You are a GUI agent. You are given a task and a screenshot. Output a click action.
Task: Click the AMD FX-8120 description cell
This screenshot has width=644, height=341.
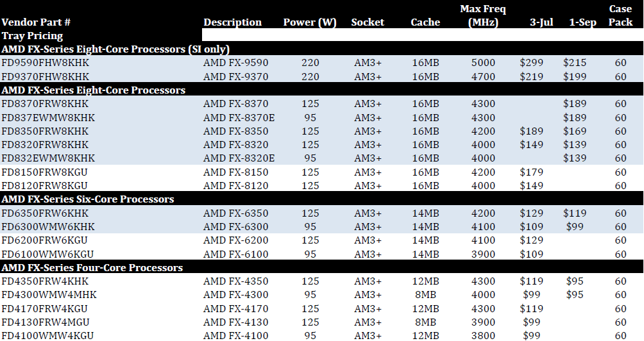pyautogui.click(x=236, y=186)
